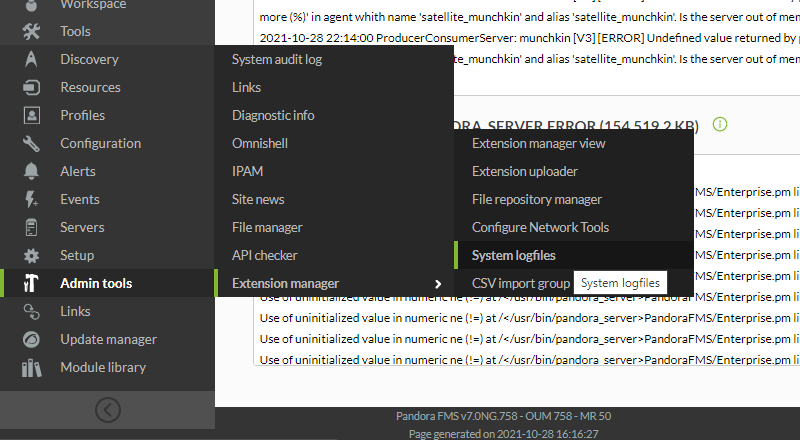Screen dimensions: 800x440
Task: Click the Profiles person icon
Action: pos(32,115)
